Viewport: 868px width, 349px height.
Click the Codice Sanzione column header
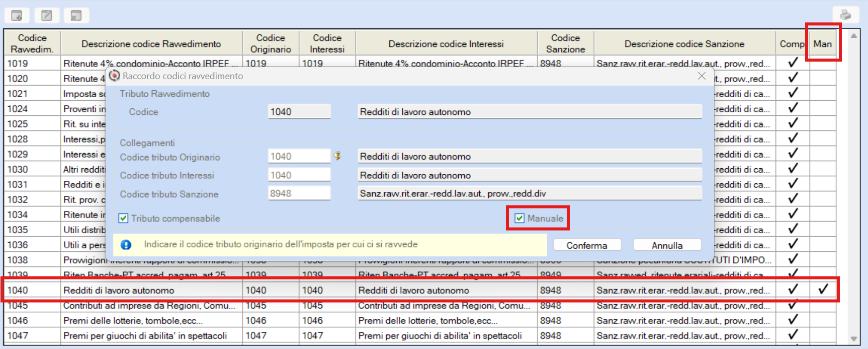click(x=565, y=44)
